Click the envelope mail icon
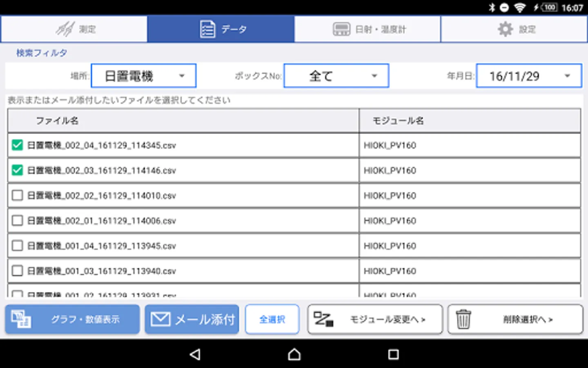This screenshot has height=368, width=588. 160,319
